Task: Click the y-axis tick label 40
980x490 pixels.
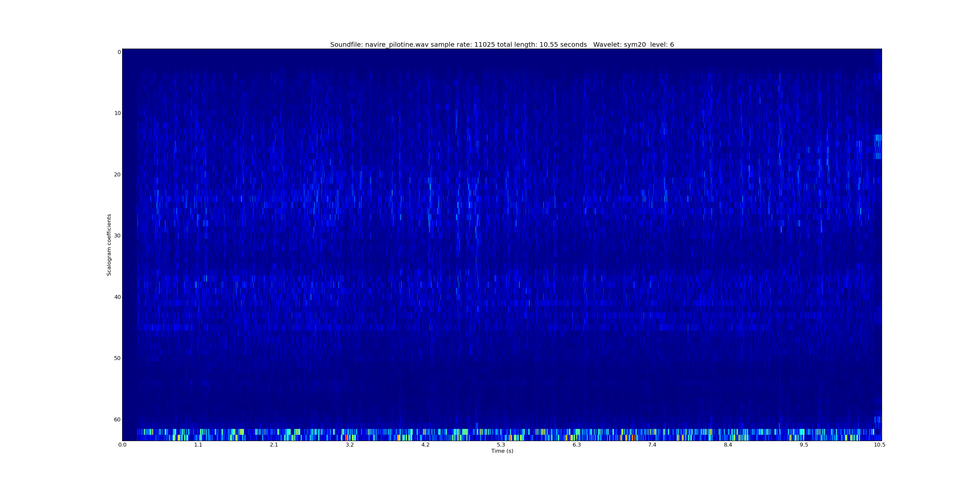Action: (117, 297)
